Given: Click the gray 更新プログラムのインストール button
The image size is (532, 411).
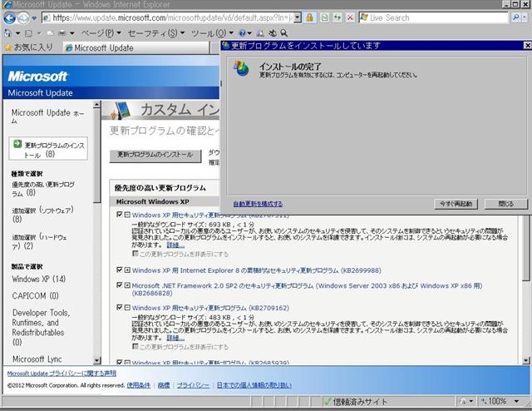Looking at the screenshot, I should (155, 156).
